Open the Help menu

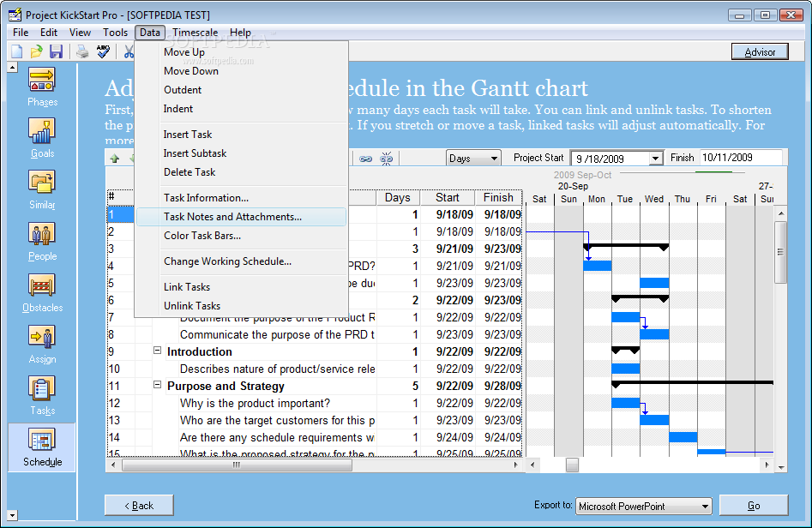pos(240,32)
